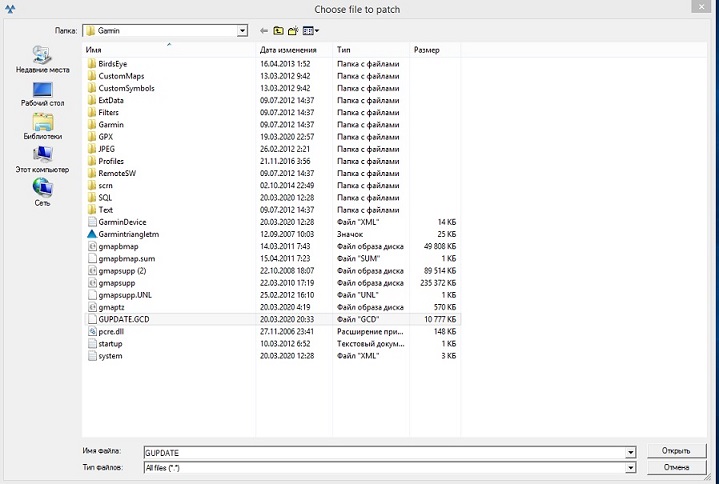The height and width of the screenshot is (484, 719).
Task: Go up one folder level
Action: point(279,31)
